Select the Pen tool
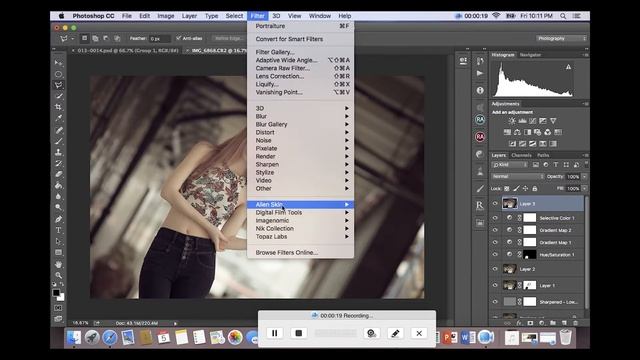 coord(58,219)
